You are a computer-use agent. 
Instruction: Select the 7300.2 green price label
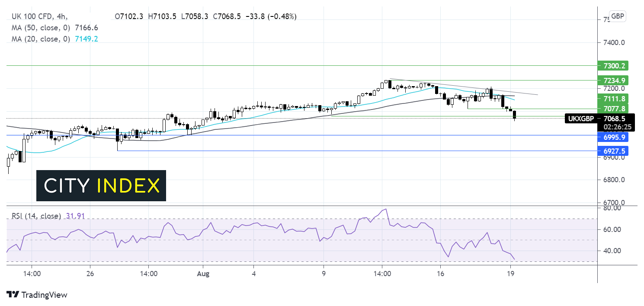(x=614, y=66)
